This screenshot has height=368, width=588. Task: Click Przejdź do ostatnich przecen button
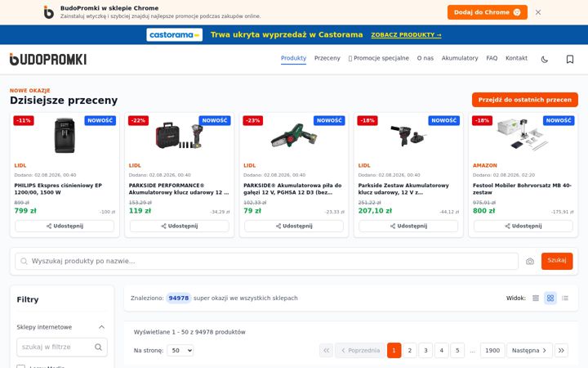coord(524,100)
